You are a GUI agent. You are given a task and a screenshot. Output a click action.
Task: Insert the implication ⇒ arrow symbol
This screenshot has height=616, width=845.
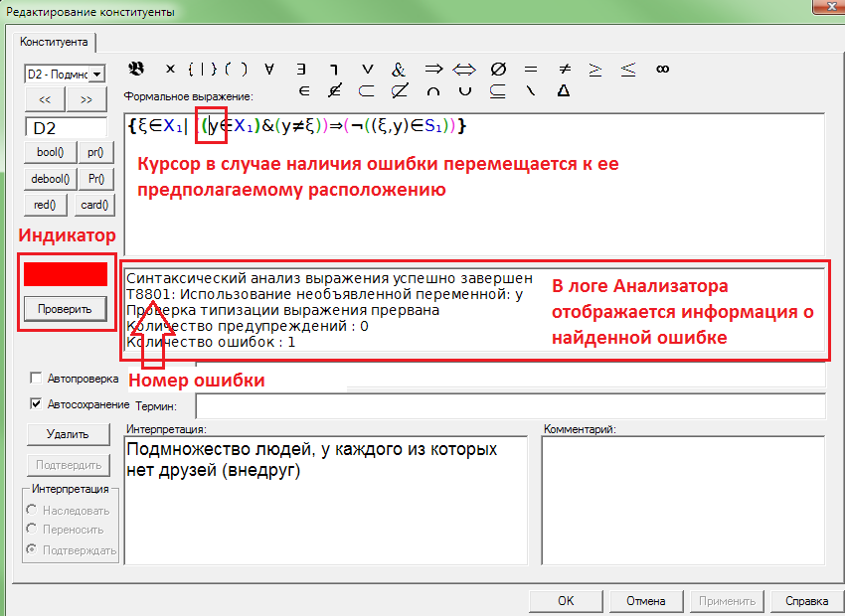[x=432, y=70]
